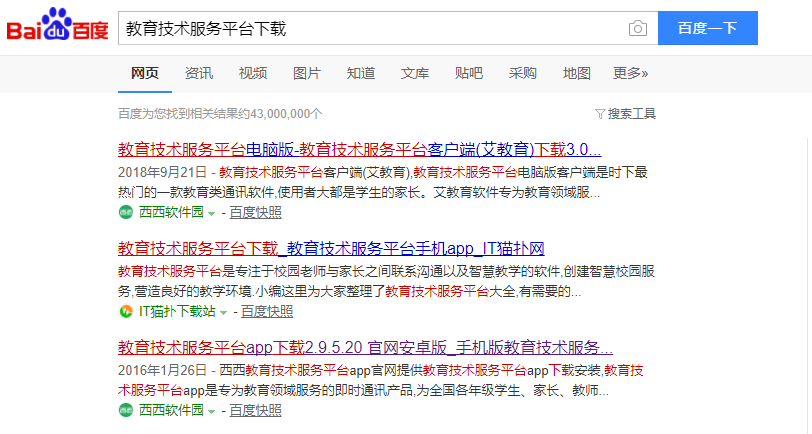
Task: Click the date 2018年9月21日 in first result
Action: tap(162, 172)
